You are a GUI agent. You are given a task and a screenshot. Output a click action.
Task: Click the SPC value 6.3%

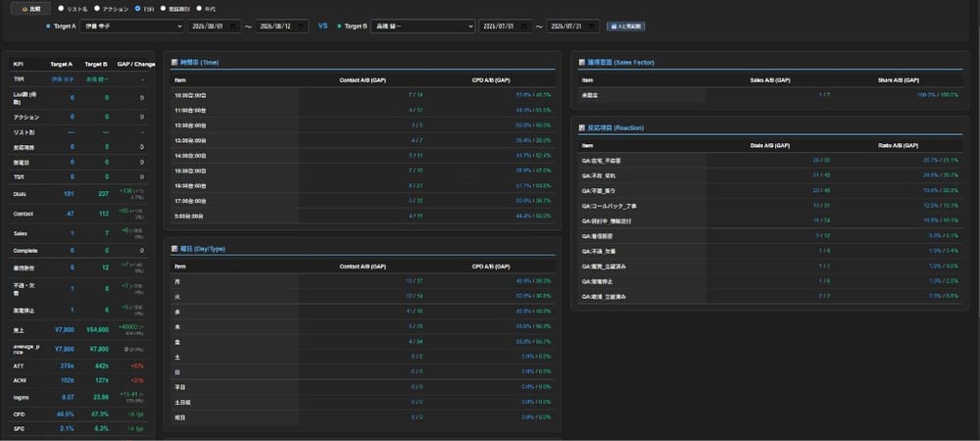point(101,428)
